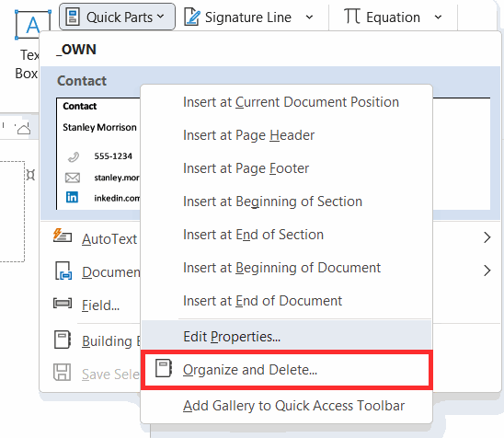Click the Document Property icon
Image resolution: width=504 pixels, height=438 pixels.
[x=63, y=271]
